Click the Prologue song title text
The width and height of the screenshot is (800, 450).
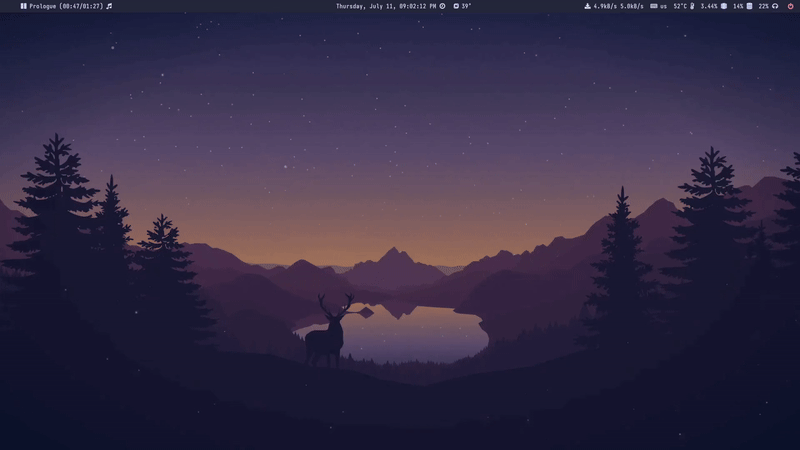44,6
